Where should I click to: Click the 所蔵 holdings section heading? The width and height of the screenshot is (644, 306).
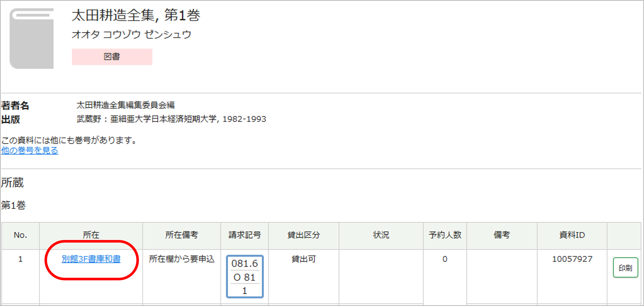[12, 183]
